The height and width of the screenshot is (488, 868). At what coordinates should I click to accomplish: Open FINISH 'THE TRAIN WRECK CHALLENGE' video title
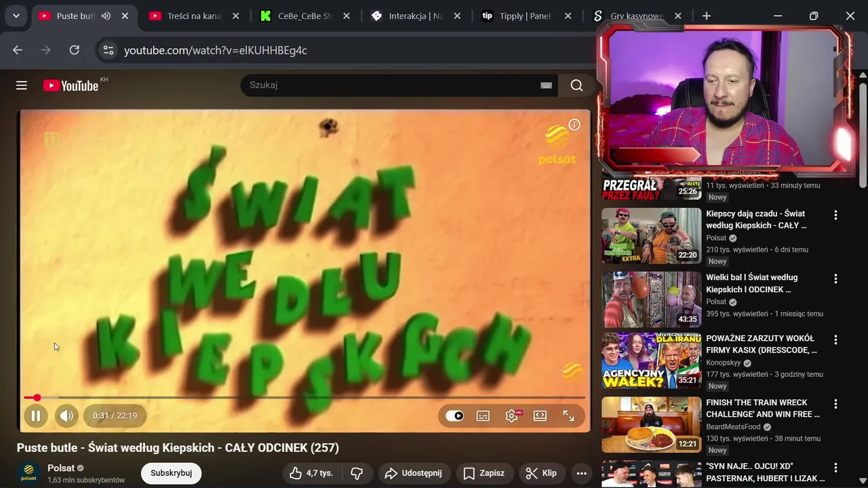(x=763, y=408)
